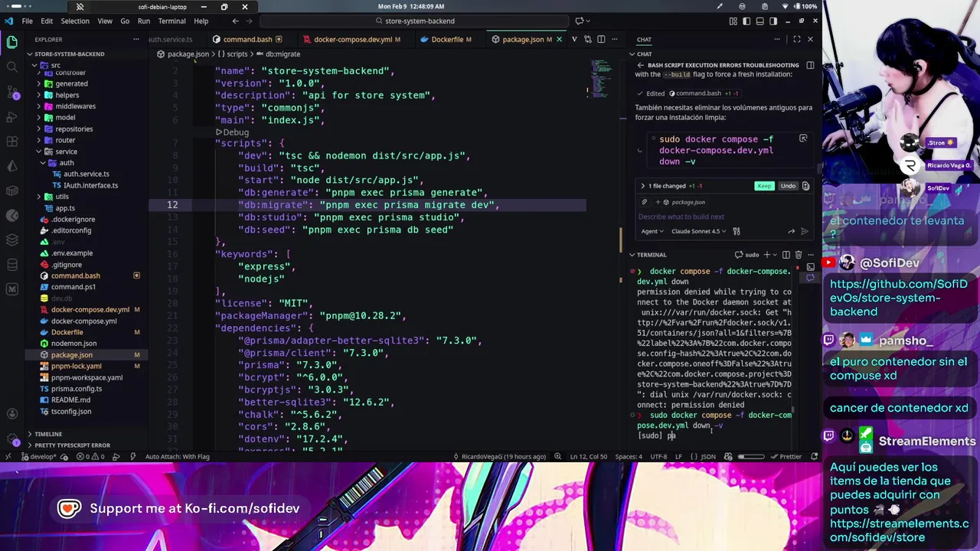Image resolution: width=980 pixels, height=551 pixels.
Task: Kill the terminal with the trash icon
Action: coord(799,255)
